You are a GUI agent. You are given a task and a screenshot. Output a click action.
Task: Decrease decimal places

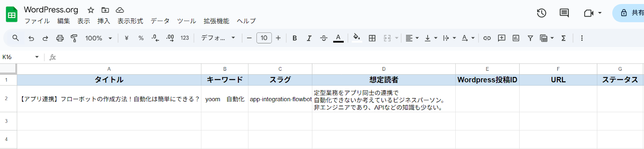[155, 38]
